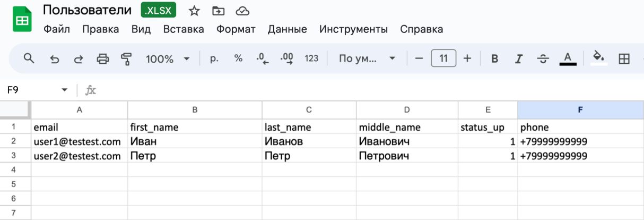The height and width of the screenshot is (220, 644).
Task: Open the 100% zoom dropdown
Action: coord(168,58)
